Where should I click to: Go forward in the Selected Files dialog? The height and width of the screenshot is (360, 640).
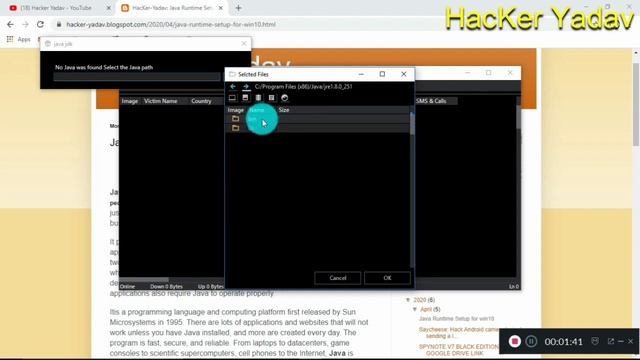[246, 87]
